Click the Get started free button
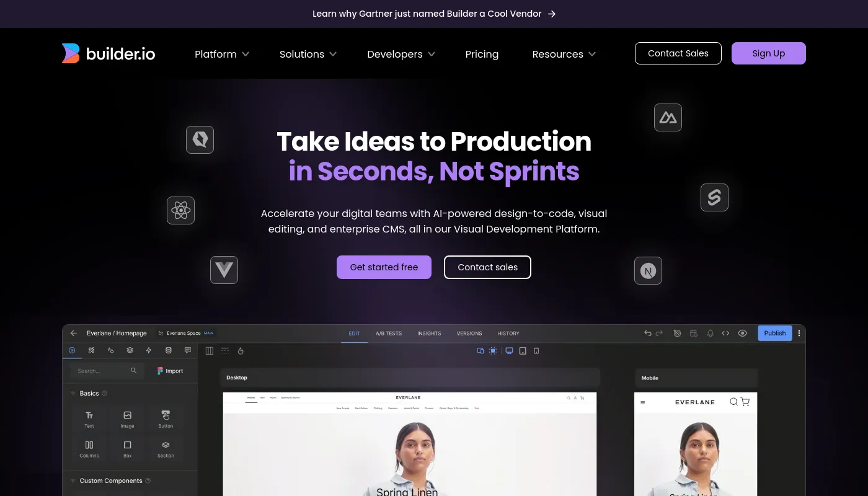The image size is (868, 496). (x=384, y=267)
